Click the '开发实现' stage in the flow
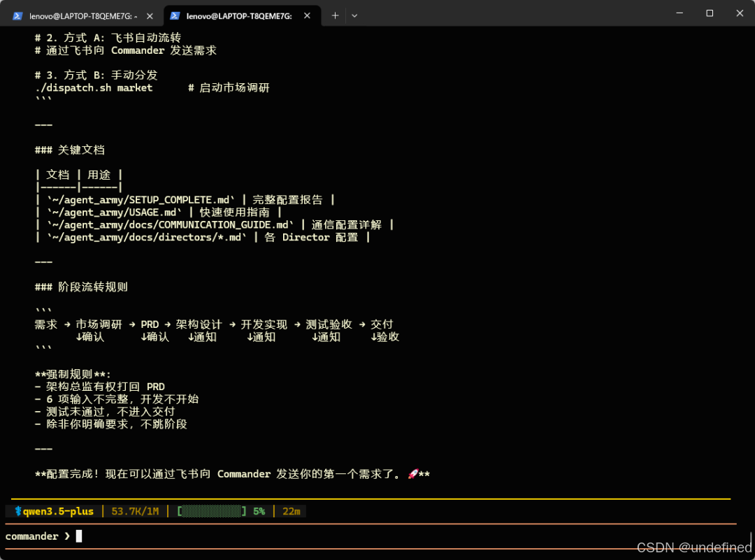This screenshot has width=755, height=560. tap(264, 324)
